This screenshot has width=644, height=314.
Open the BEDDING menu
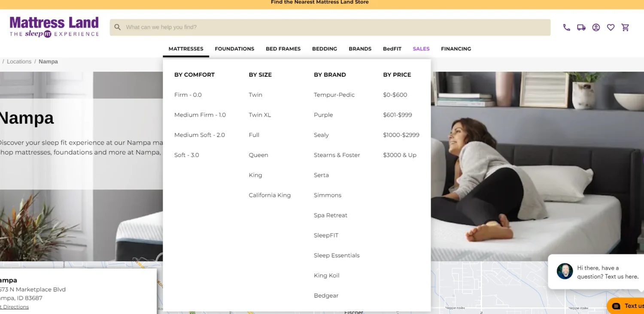[325, 49]
